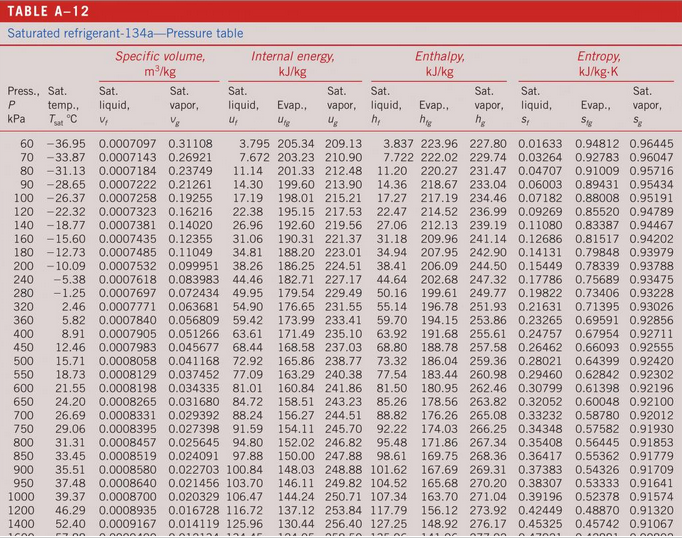Screen dimensions: 682x538
Task: Select the 276.17 vapor enthalpy value
Action: point(488,524)
